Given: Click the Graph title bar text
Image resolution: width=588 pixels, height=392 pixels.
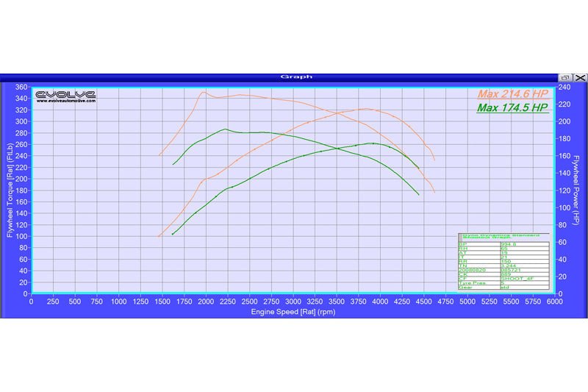Looking at the screenshot, I should (296, 76).
